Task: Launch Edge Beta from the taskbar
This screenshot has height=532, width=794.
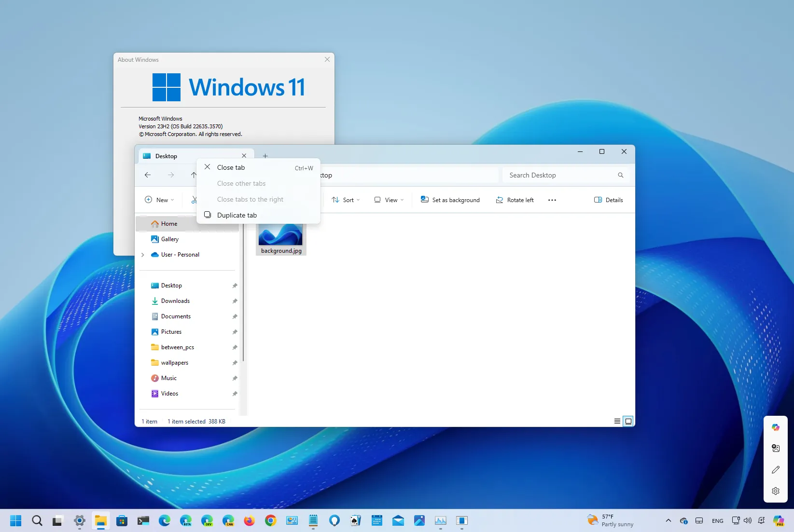Action: pyautogui.click(x=186, y=520)
